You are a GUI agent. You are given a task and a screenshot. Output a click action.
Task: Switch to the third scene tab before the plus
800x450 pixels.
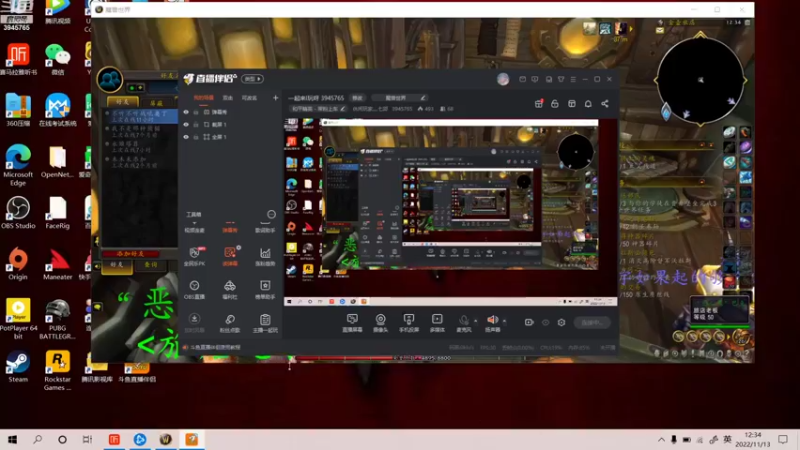[x=249, y=97]
